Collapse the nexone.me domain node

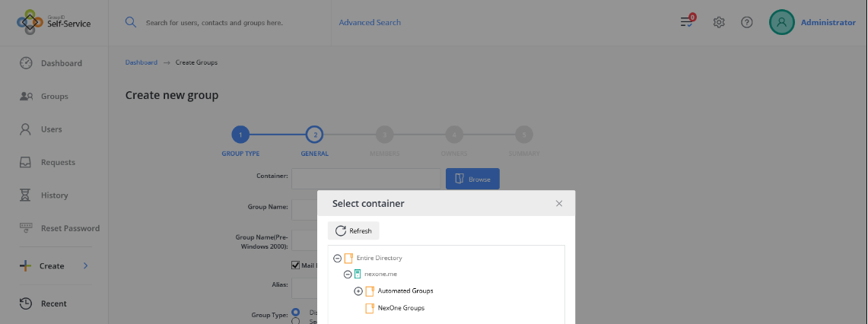click(348, 274)
